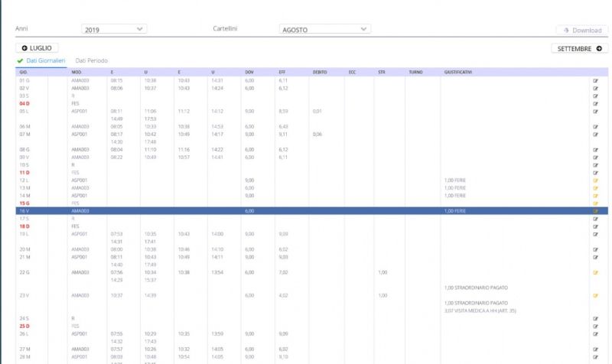Edit the row for 03 S
Image resolution: width=612 pixels, height=364 pixels.
tap(595, 96)
